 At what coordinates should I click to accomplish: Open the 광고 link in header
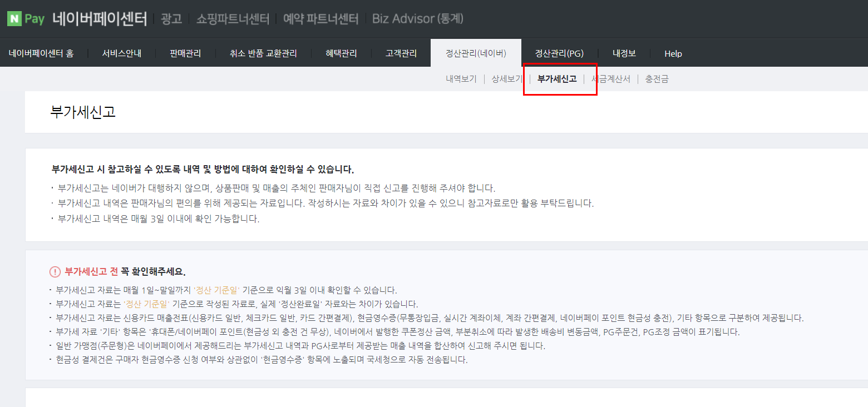171,19
